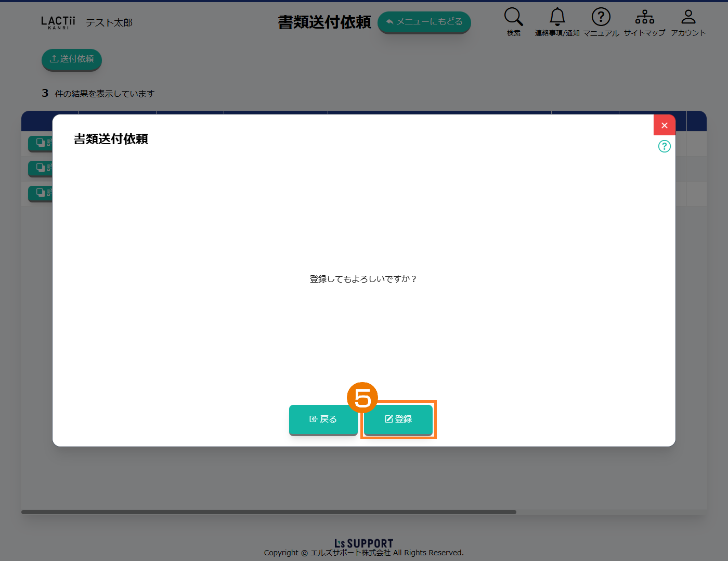Image resolution: width=728 pixels, height=561 pixels.
Task: Open the マニュアル question mark icon
Action: tap(601, 17)
